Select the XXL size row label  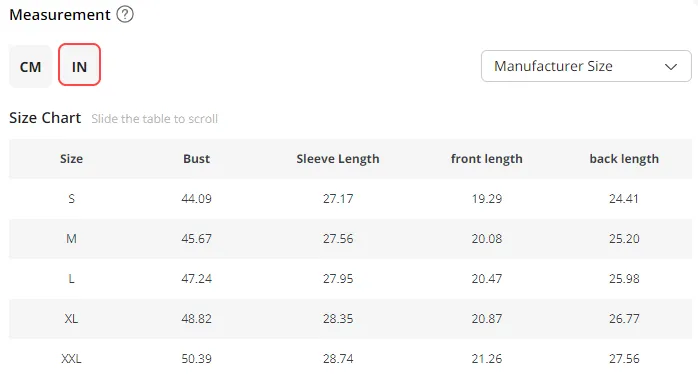71,359
